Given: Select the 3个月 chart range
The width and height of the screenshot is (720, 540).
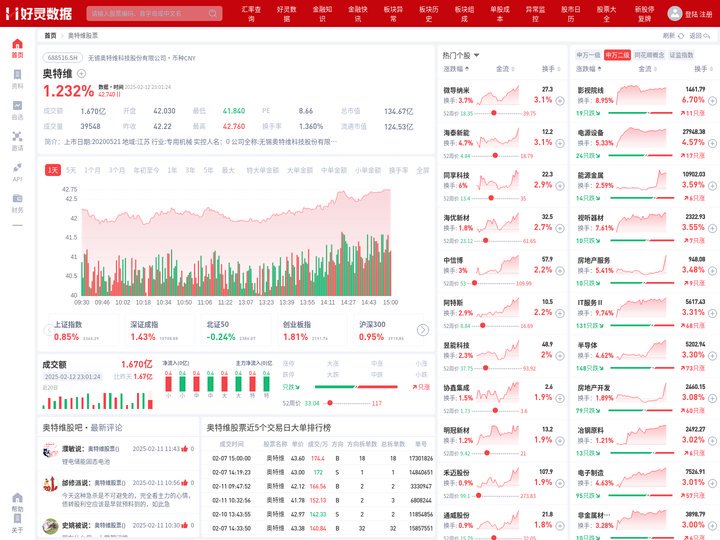Looking at the screenshot, I should click(117, 170).
